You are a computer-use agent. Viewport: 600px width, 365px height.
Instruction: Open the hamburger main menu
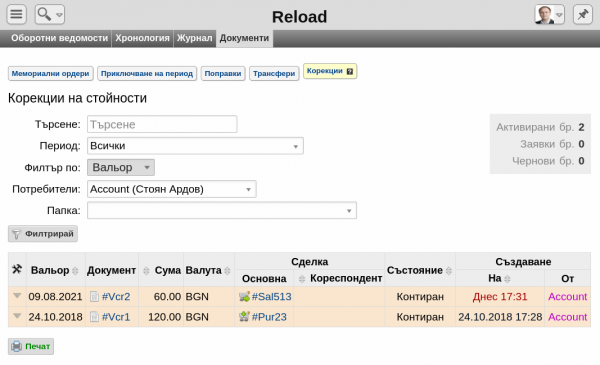coord(16,15)
